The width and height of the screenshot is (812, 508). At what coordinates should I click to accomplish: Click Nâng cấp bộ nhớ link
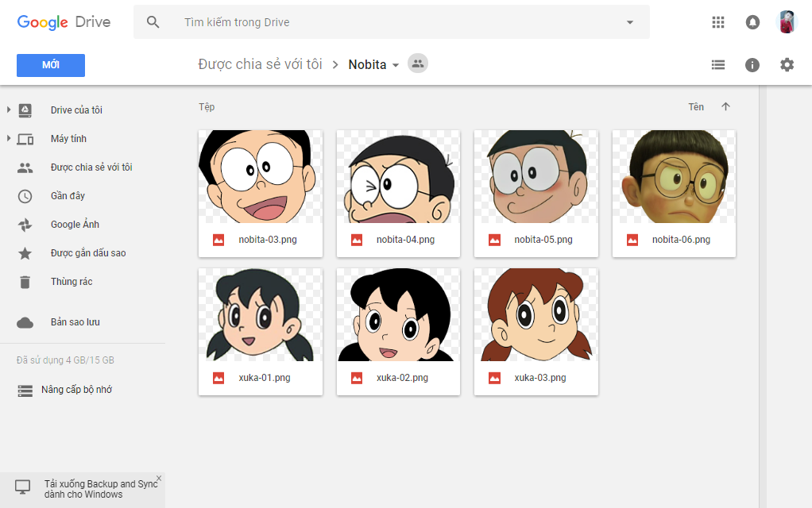point(76,390)
